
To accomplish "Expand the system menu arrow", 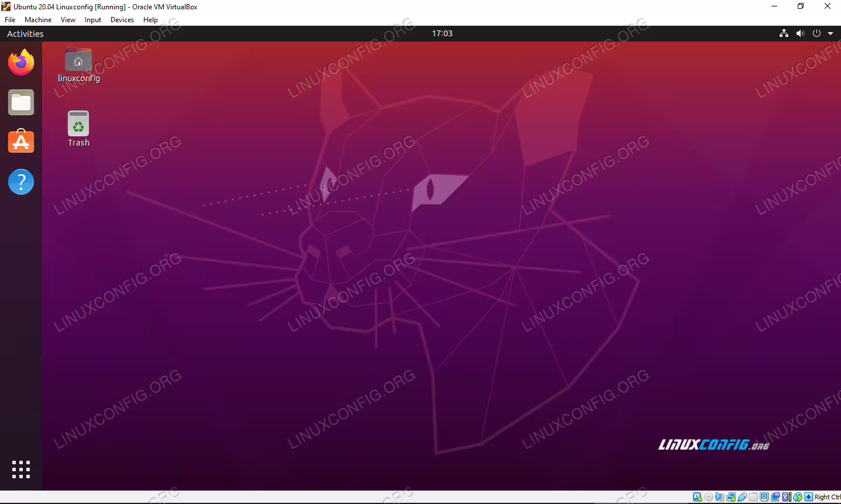I will pos(830,33).
